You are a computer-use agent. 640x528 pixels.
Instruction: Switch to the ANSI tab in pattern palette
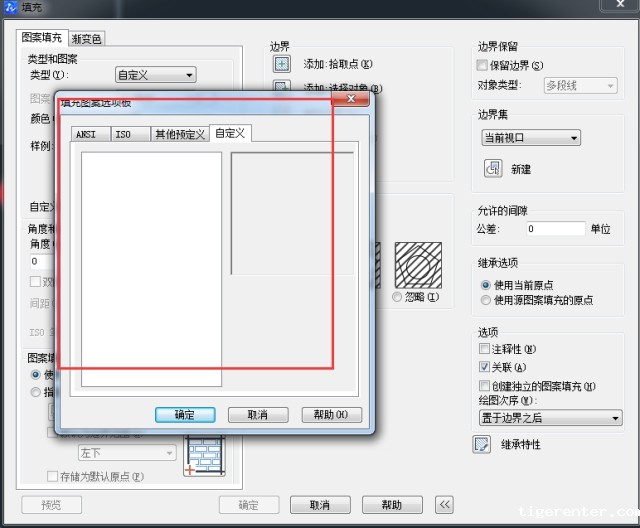click(86, 134)
